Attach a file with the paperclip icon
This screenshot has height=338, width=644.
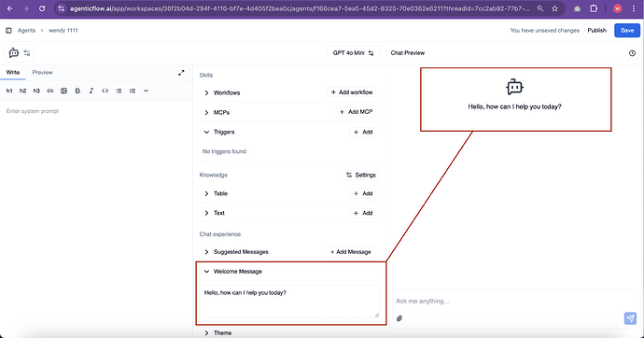point(399,318)
